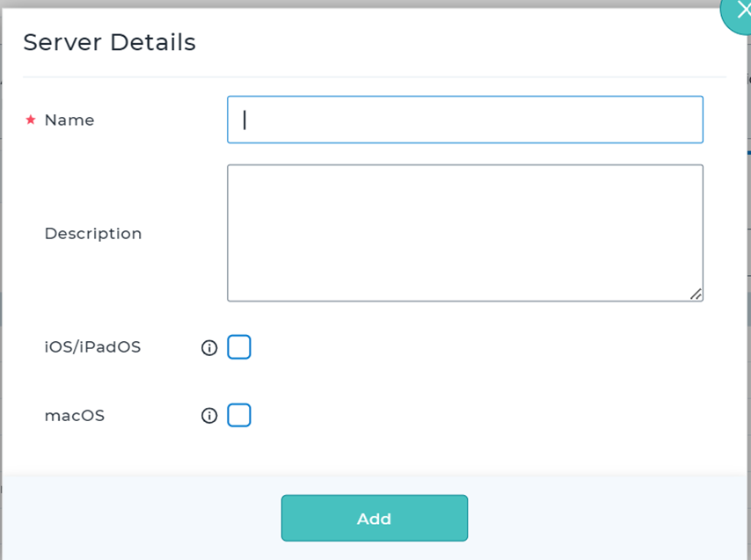This screenshot has height=560, width=751.
Task: Click inside the Description text area
Action: [x=464, y=233]
